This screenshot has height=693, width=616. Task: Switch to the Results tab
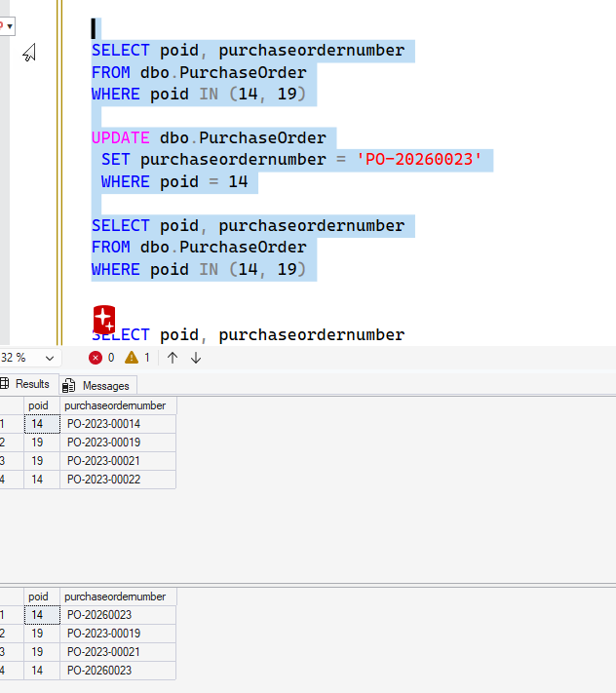(x=31, y=384)
